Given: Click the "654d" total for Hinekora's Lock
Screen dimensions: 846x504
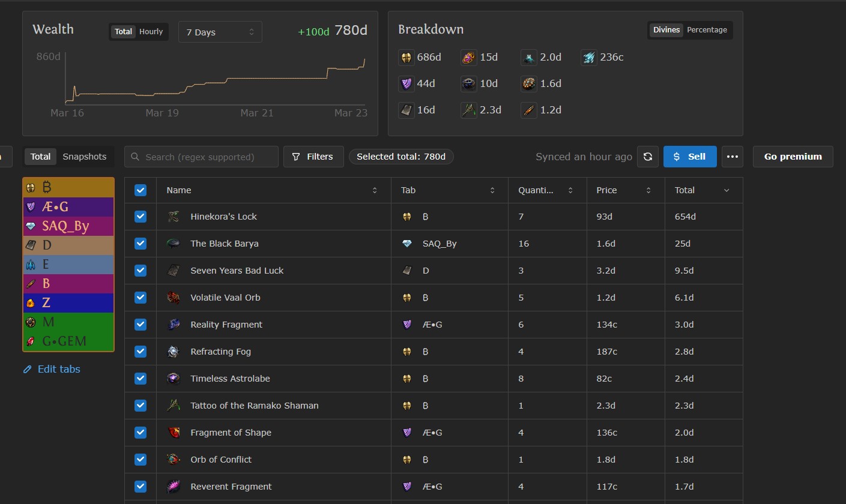Looking at the screenshot, I should pyautogui.click(x=685, y=217).
